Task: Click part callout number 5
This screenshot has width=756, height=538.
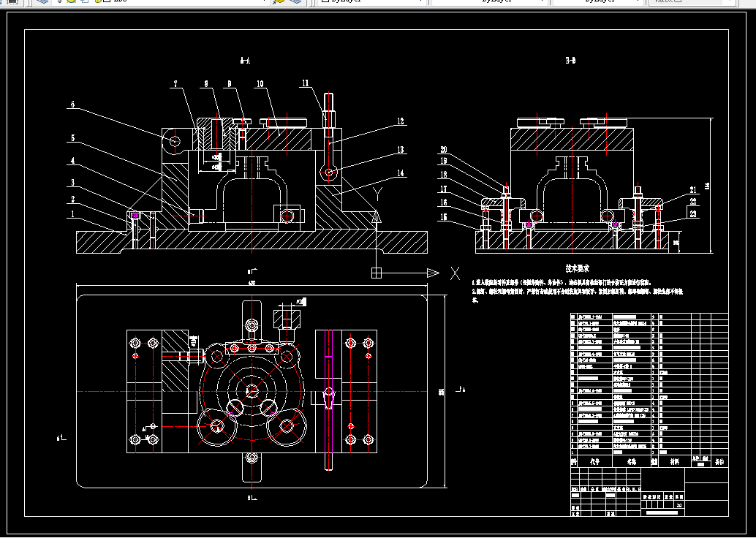Action: tap(73, 138)
